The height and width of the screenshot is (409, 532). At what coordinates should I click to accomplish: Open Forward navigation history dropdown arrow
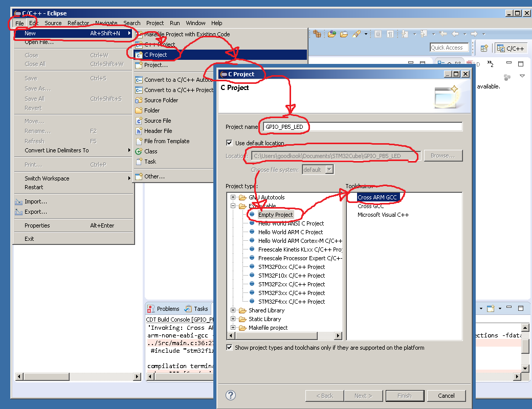(x=484, y=34)
